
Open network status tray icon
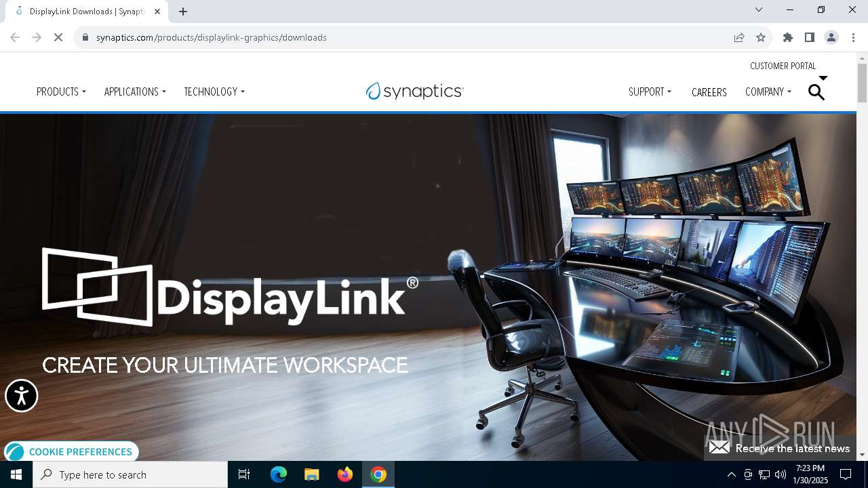764,474
